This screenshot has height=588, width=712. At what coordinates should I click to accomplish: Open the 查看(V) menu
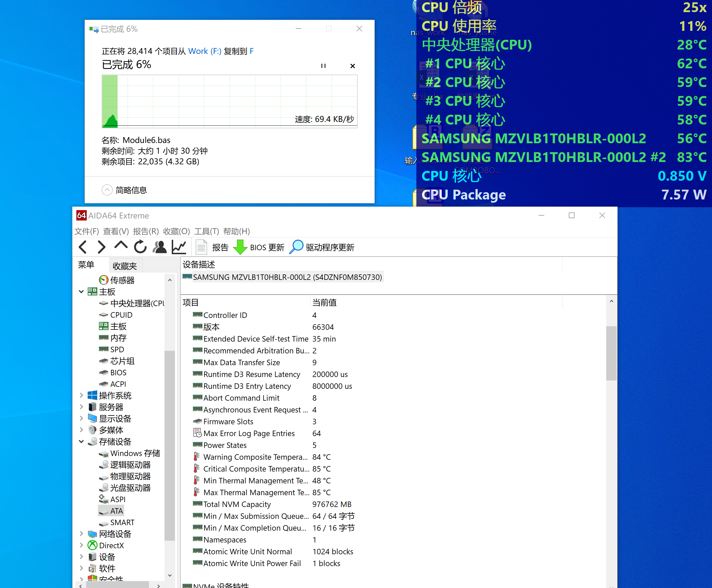point(116,231)
